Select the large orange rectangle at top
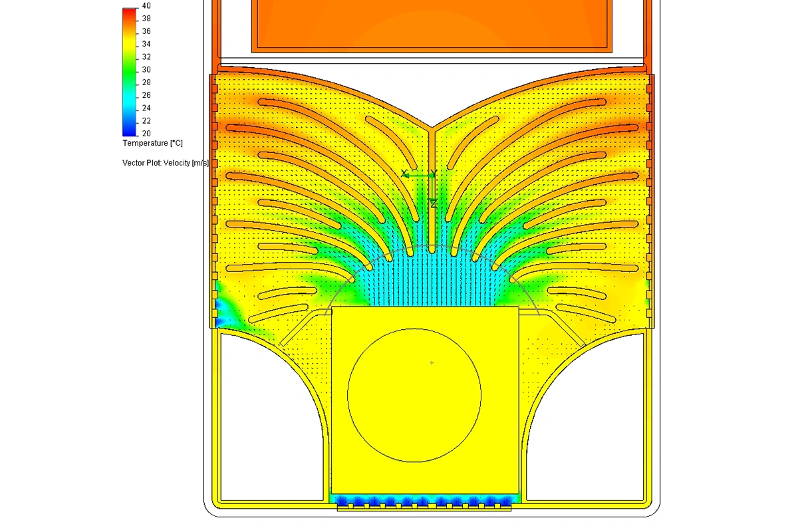The height and width of the screenshot is (532, 798). pyautogui.click(x=431, y=25)
